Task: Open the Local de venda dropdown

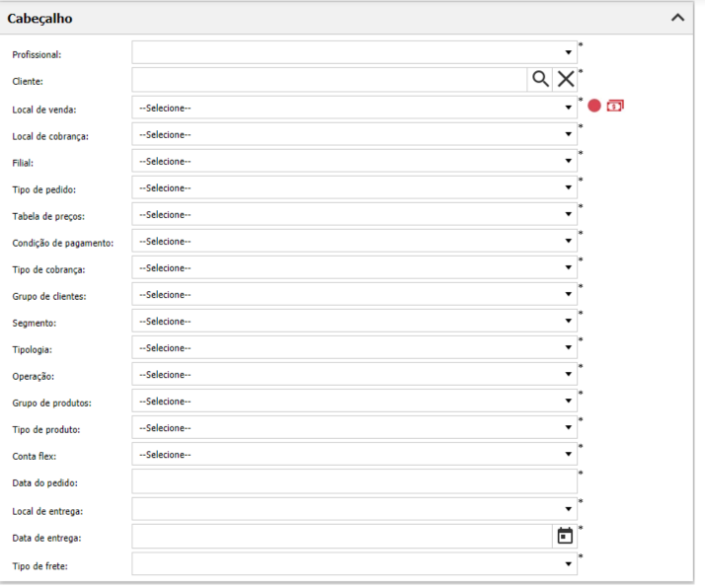Action: 354,108
